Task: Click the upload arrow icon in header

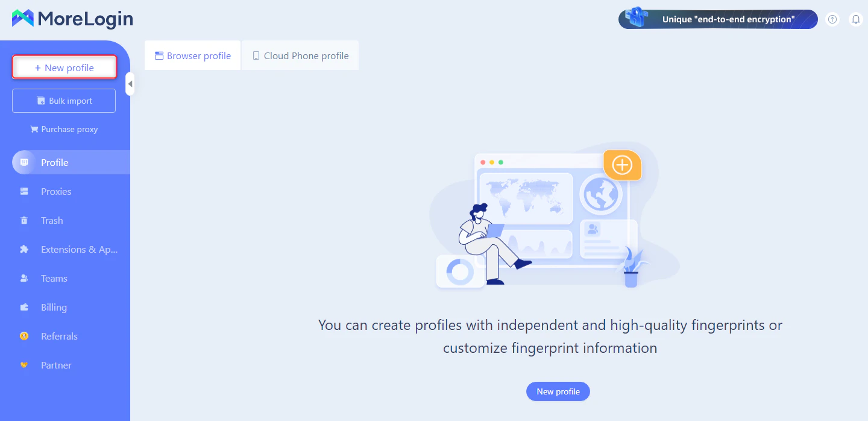Action: click(x=832, y=19)
